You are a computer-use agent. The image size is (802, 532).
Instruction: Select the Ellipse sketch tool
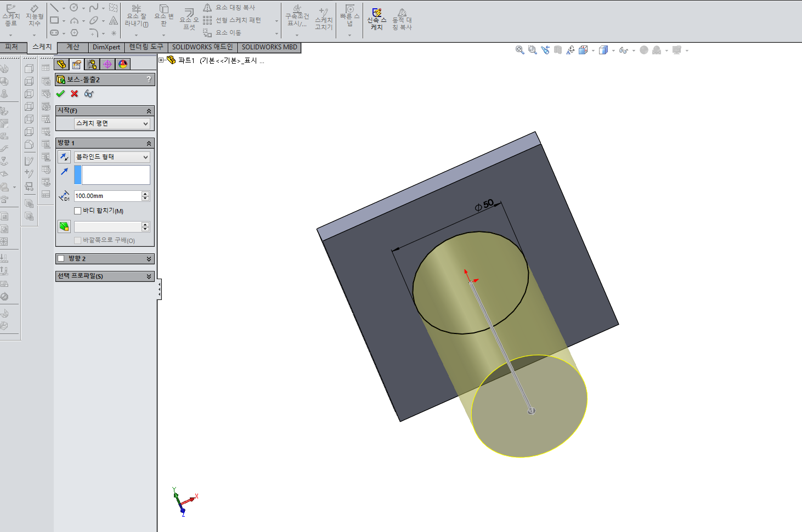click(94, 20)
